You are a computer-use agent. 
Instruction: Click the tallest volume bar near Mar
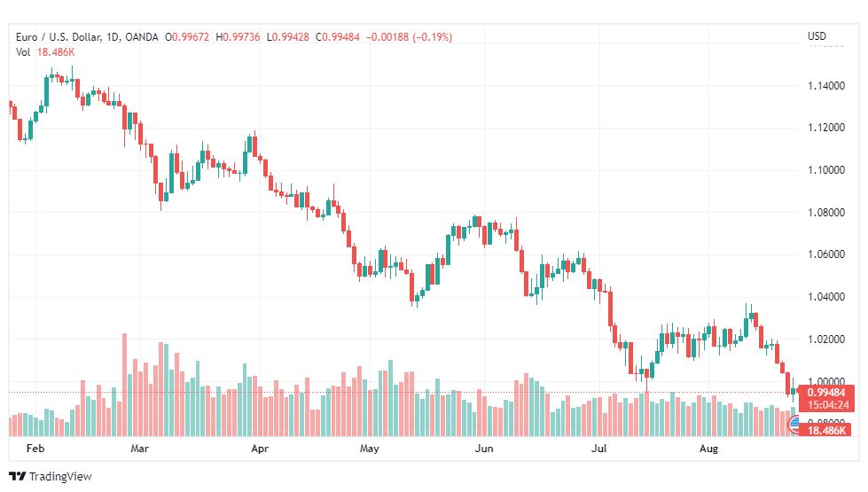[x=124, y=385]
